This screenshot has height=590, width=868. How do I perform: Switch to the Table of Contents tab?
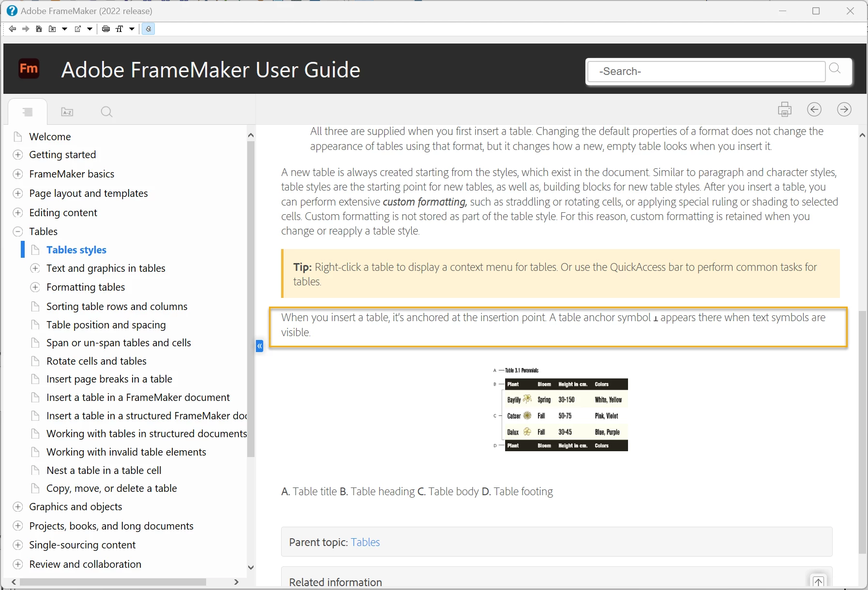(28, 112)
